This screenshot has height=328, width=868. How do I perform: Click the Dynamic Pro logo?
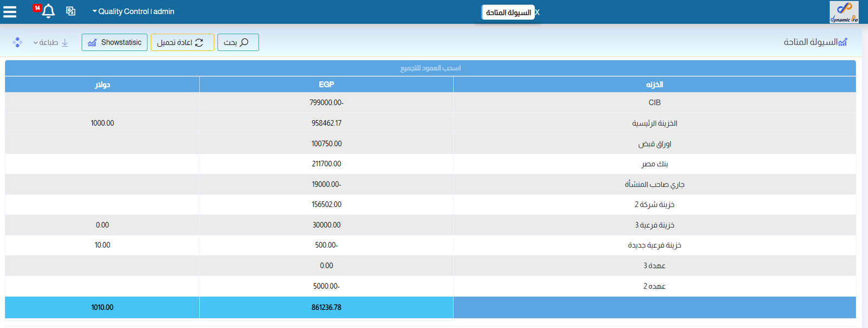(844, 12)
